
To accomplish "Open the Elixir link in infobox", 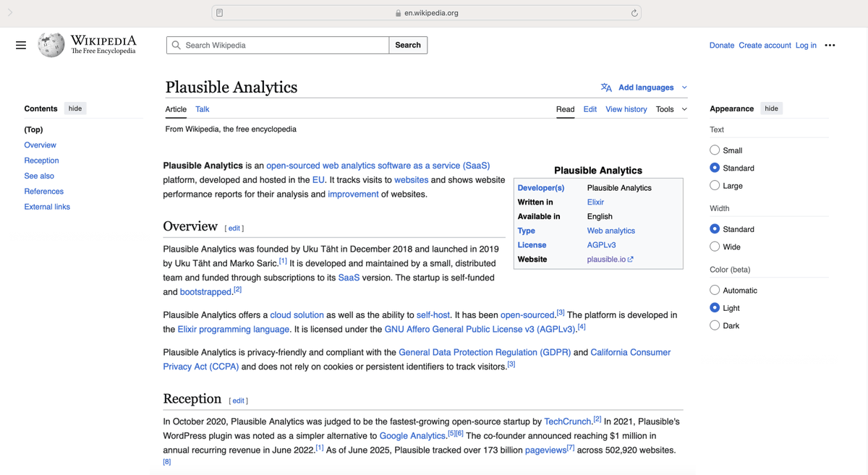I will (x=595, y=202).
